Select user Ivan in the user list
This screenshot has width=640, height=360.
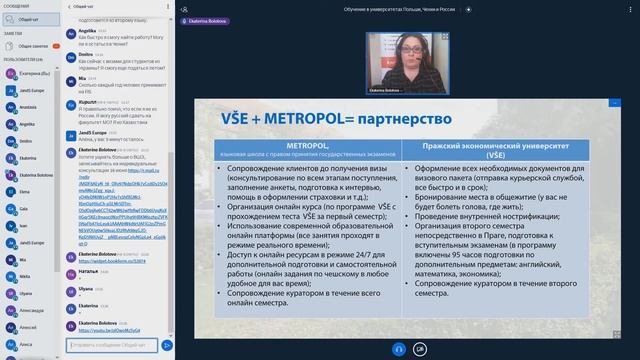pyautogui.click(x=29, y=226)
